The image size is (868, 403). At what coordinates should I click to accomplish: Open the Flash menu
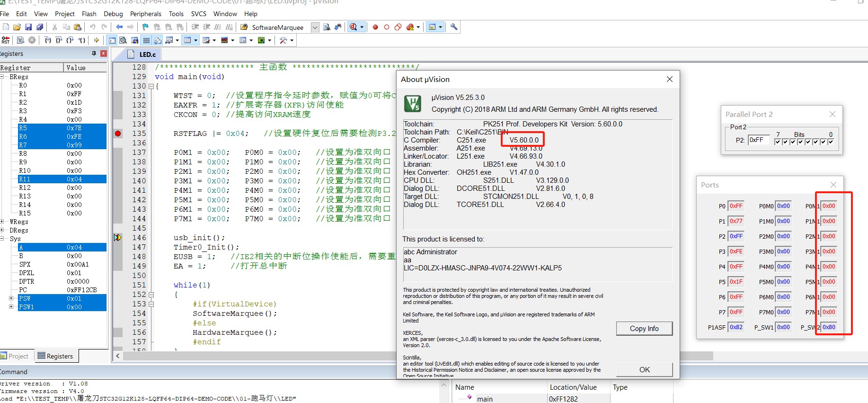89,14
